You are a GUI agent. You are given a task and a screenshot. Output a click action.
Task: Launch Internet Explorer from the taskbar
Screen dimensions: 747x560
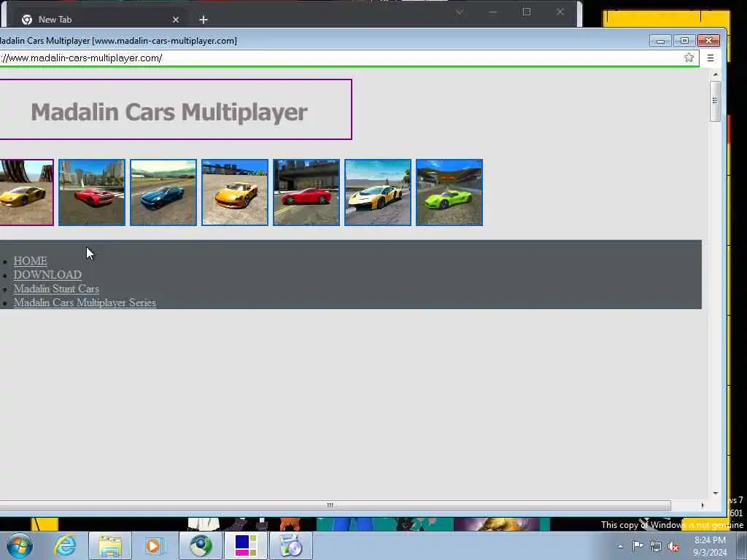[65, 545]
